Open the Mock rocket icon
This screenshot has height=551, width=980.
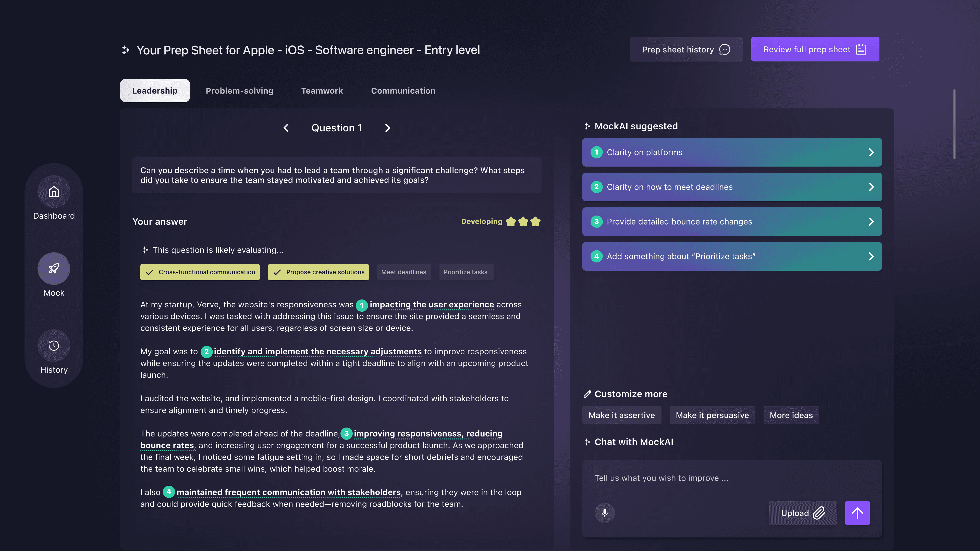click(x=54, y=268)
